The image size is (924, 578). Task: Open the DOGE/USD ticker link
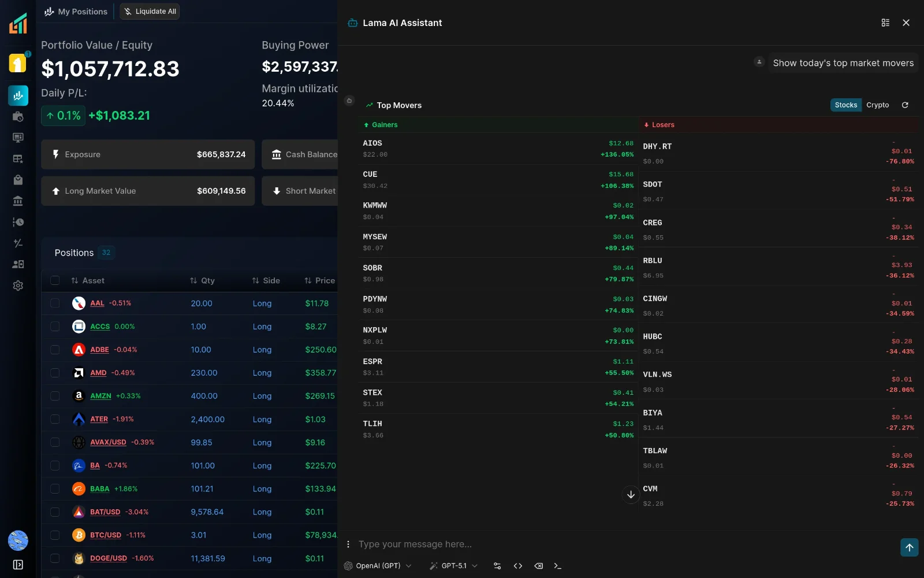[x=109, y=558]
